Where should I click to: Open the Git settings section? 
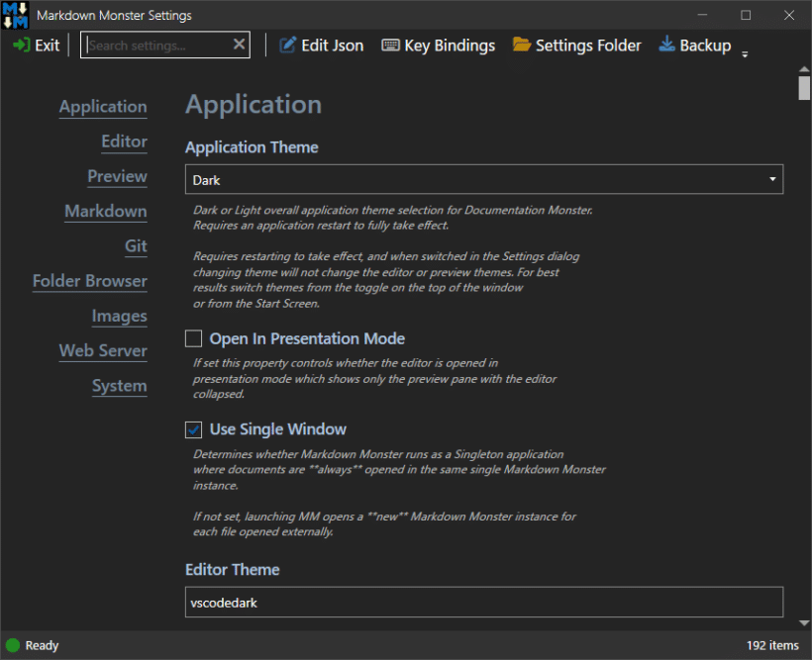tap(136, 245)
